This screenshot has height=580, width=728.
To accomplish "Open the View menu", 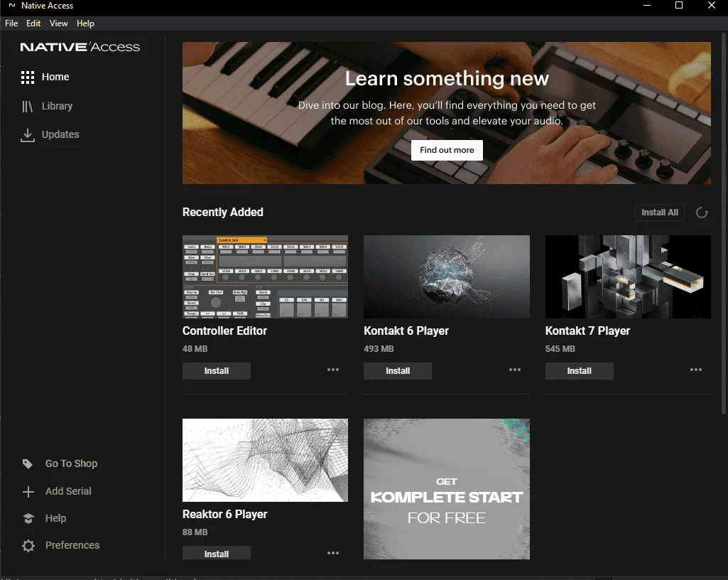I will (x=58, y=23).
